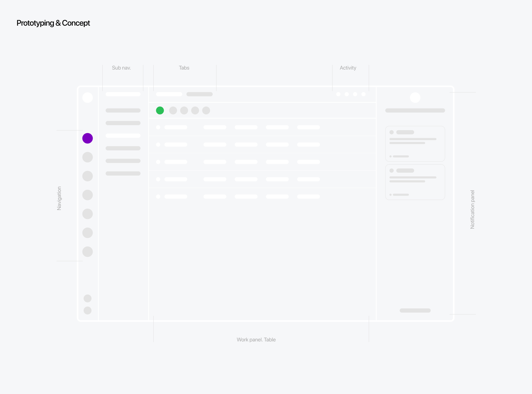Click the last gray circle in the filter row

pyautogui.click(x=206, y=110)
